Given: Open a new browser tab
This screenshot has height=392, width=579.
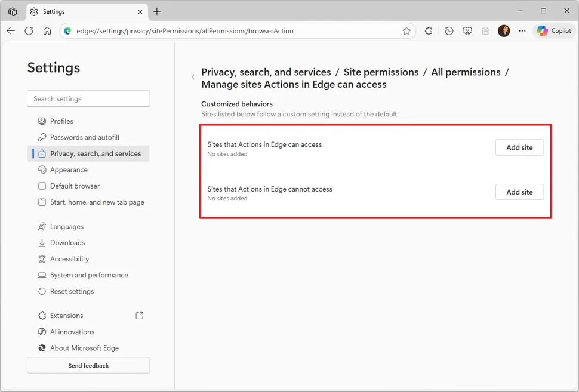Looking at the screenshot, I should click(x=156, y=11).
